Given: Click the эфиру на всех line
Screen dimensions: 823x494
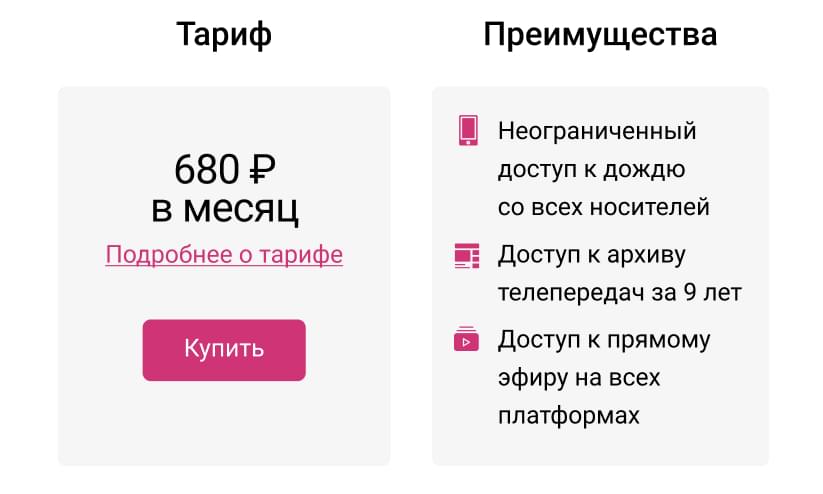Looking at the screenshot, I should pos(579,378).
